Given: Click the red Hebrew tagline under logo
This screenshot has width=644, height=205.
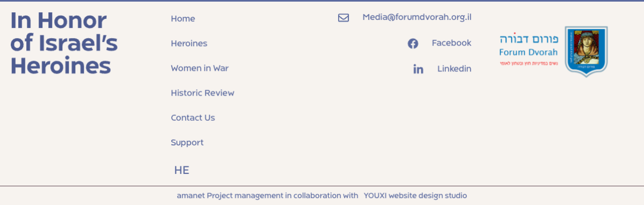Looking at the screenshot, I should point(529,64).
